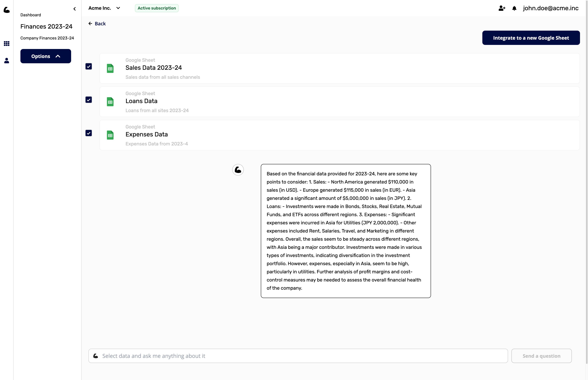Viewport: 588px width, 380px height.
Task: Open the notifications bell
Action: point(514,8)
